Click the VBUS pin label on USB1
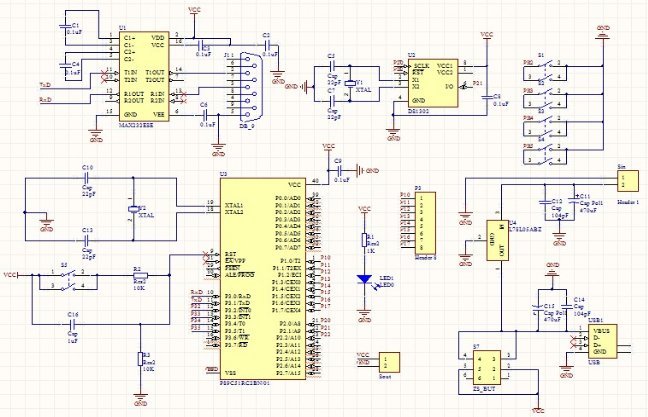648x417 pixels. click(x=601, y=331)
